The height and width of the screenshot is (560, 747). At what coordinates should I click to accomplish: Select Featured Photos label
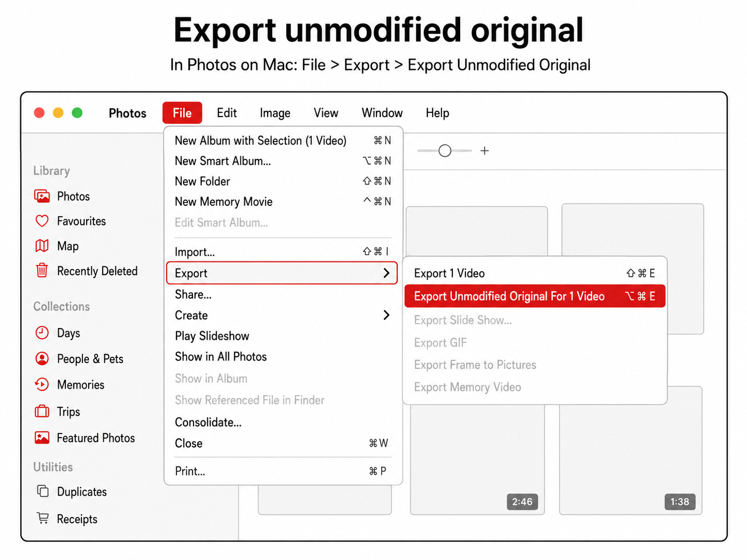96,438
